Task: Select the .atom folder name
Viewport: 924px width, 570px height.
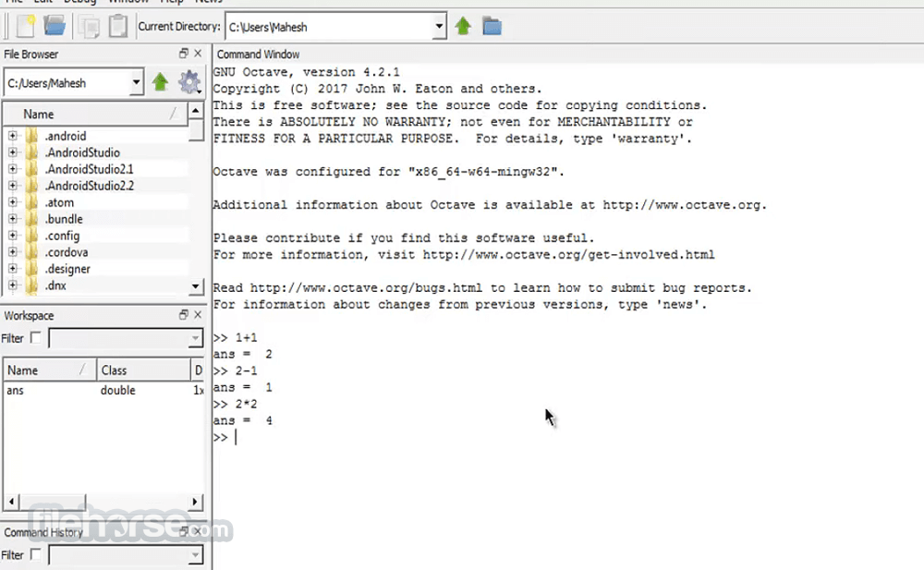Action: pyautogui.click(x=59, y=202)
